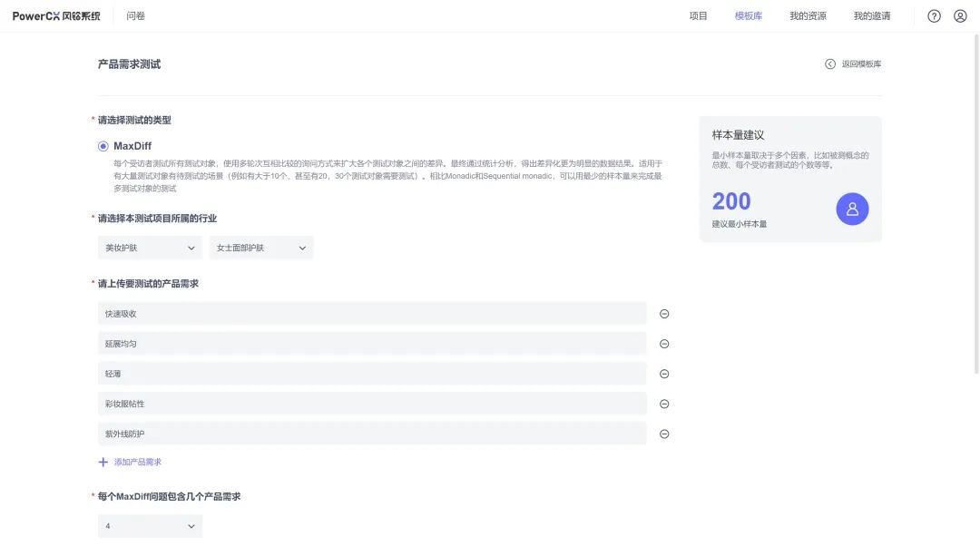Click the 快速吸收 input field
980x546 pixels.
pyautogui.click(x=372, y=314)
